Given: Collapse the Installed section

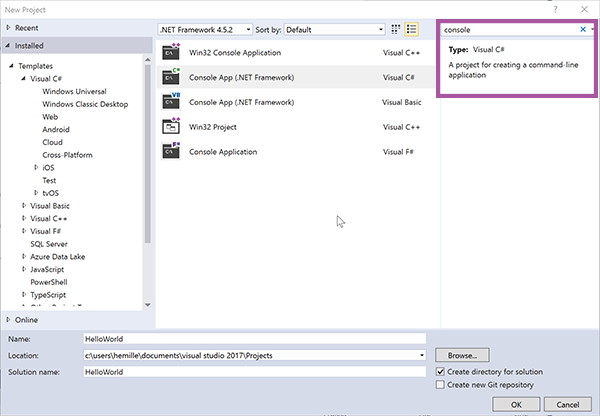Looking at the screenshot, I should click(x=8, y=46).
